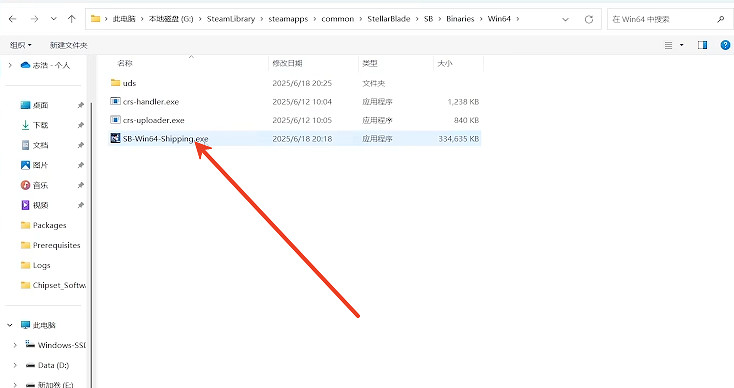Click the 334,635 KB size cell
The image size is (734, 388).
[458, 139]
